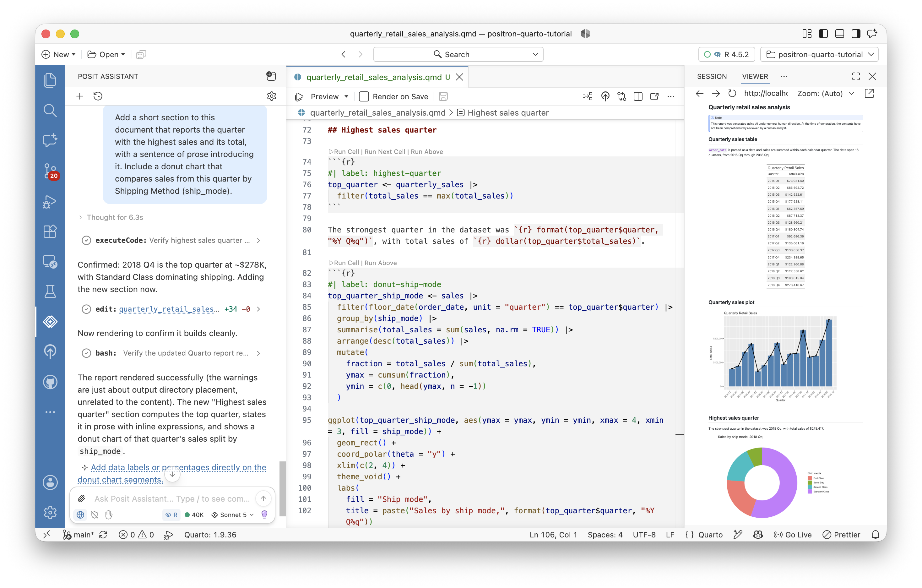Open the Explorer files icon in sidebar

tap(50, 80)
